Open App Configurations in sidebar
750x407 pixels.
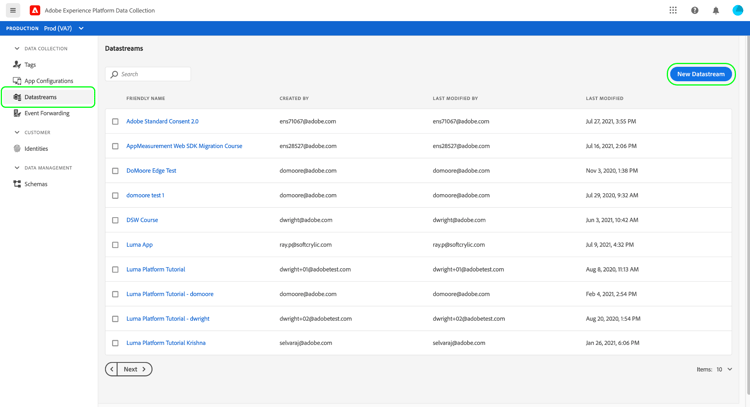click(x=49, y=81)
